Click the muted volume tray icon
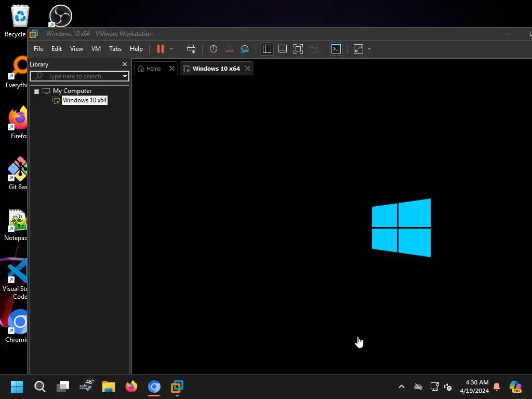Screen dimensions: 532x399 click(448, 387)
